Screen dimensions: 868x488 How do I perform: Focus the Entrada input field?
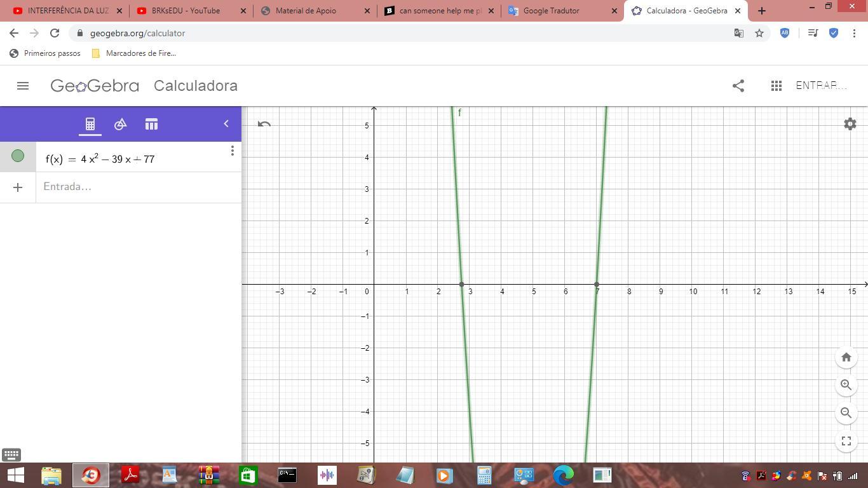click(139, 187)
